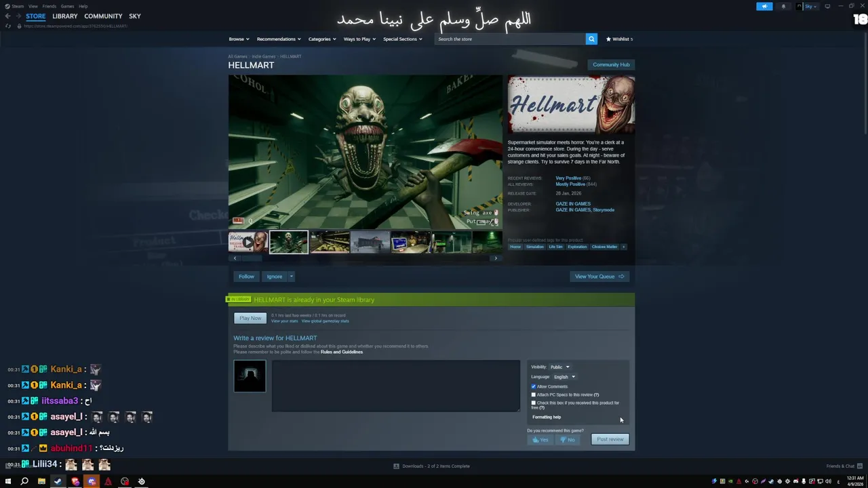Click the Wishlist star icon

608,39
